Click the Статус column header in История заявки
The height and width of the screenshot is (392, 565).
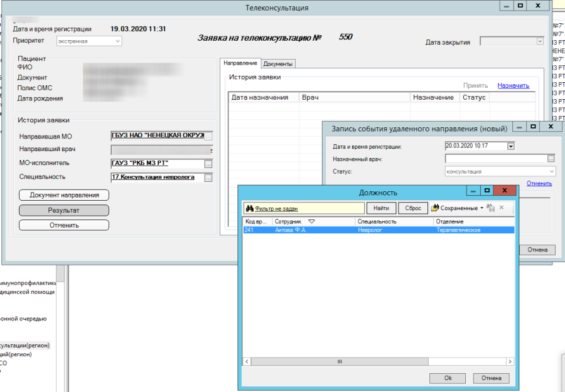tap(474, 97)
